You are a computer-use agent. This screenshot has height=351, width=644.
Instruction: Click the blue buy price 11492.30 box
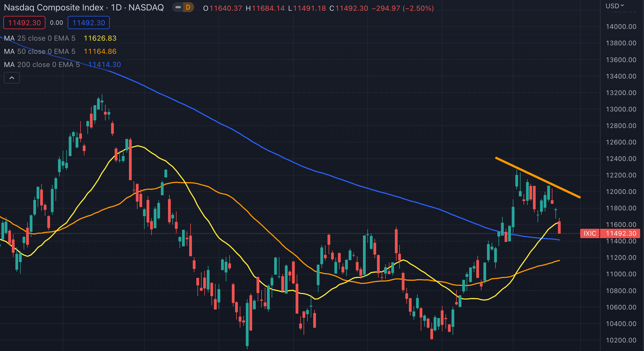tap(89, 23)
